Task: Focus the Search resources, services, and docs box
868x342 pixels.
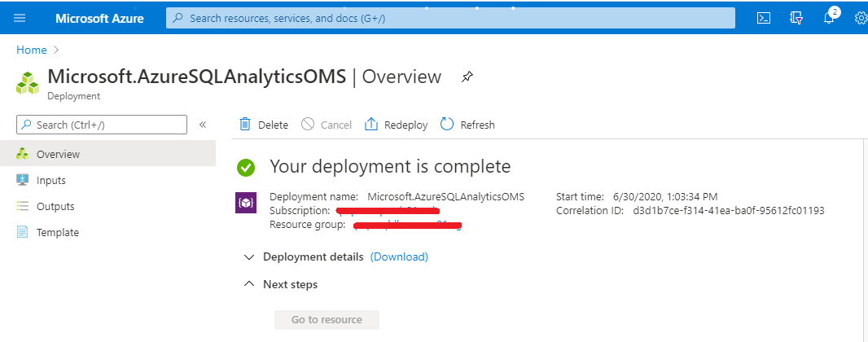Action: point(450,18)
